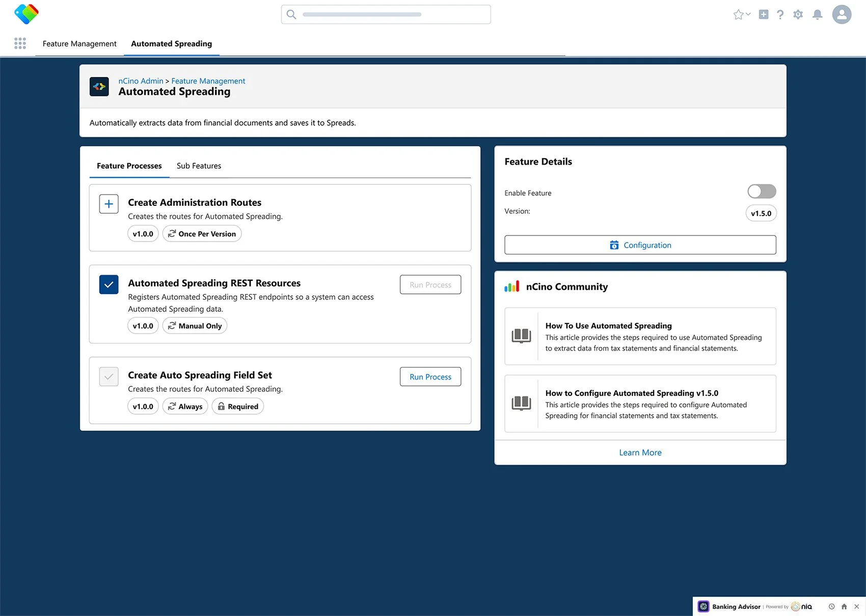Image resolution: width=866 pixels, height=616 pixels.
Task: Click the Banking Advisor label
Action: point(736,606)
